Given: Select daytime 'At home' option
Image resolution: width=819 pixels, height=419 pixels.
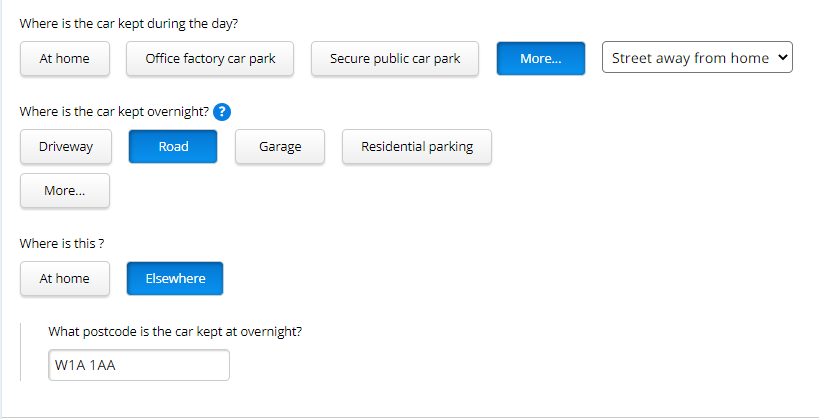Looking at the screenshot, I should (65, 59).
